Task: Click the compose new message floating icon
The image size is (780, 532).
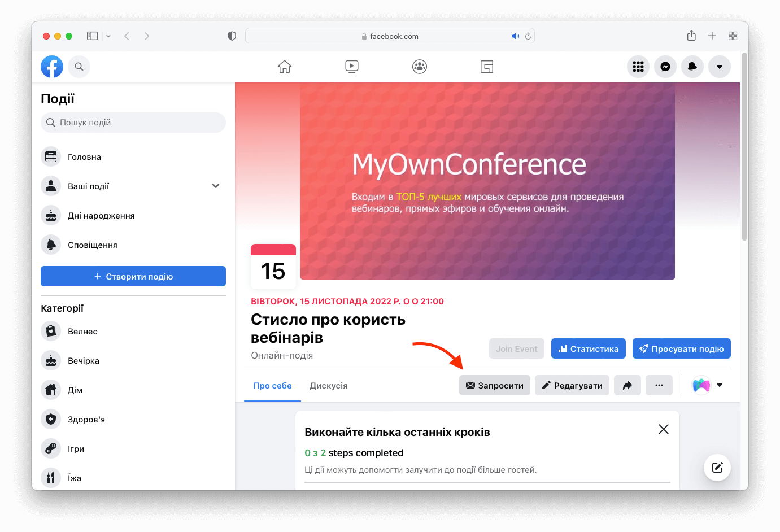Action: (x=717, y=467)
